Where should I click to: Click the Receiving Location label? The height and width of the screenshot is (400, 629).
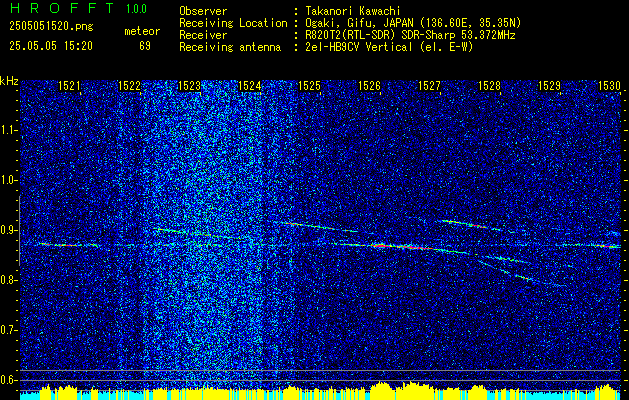point(233,23)
